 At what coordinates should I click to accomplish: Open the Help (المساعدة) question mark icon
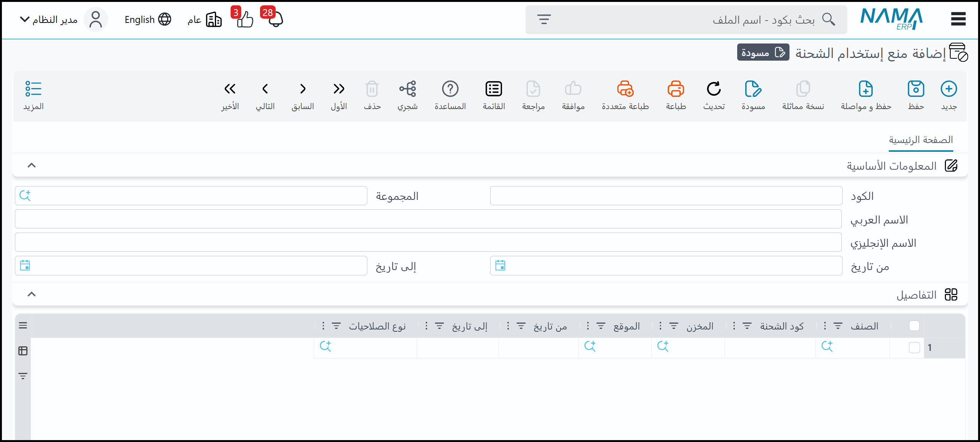point(450,89)
